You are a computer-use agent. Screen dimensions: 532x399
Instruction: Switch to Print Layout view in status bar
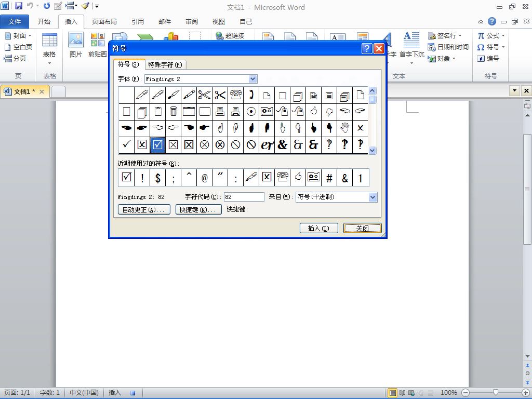(393, 393)
